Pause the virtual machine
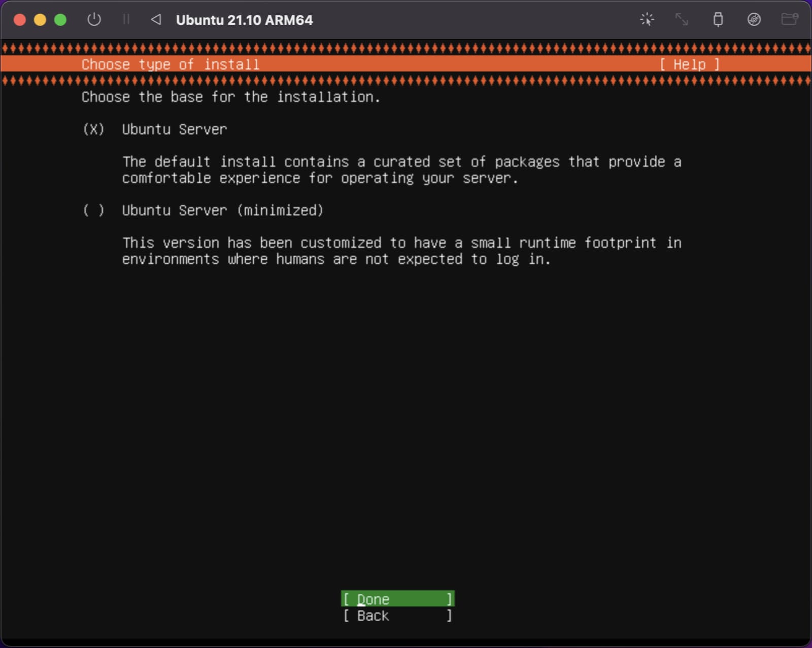This screenshot has height=648, width=812. pos(126,20)
